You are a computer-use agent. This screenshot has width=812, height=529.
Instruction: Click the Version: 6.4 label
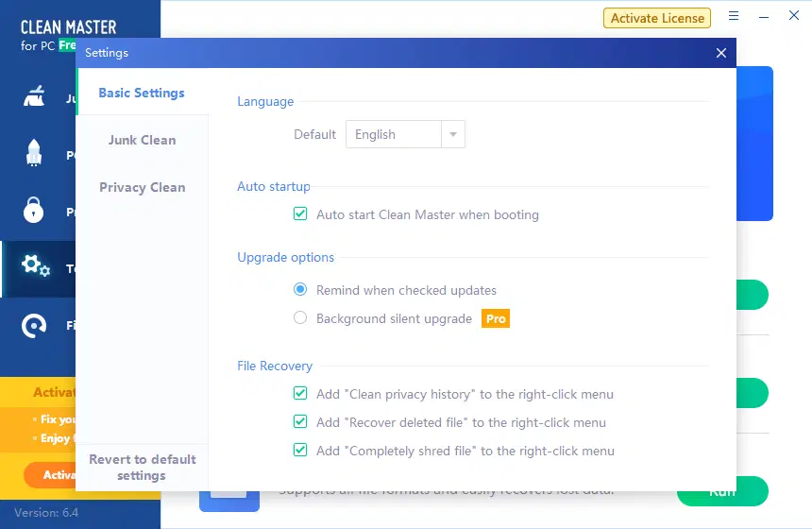(x=46, y=513)
